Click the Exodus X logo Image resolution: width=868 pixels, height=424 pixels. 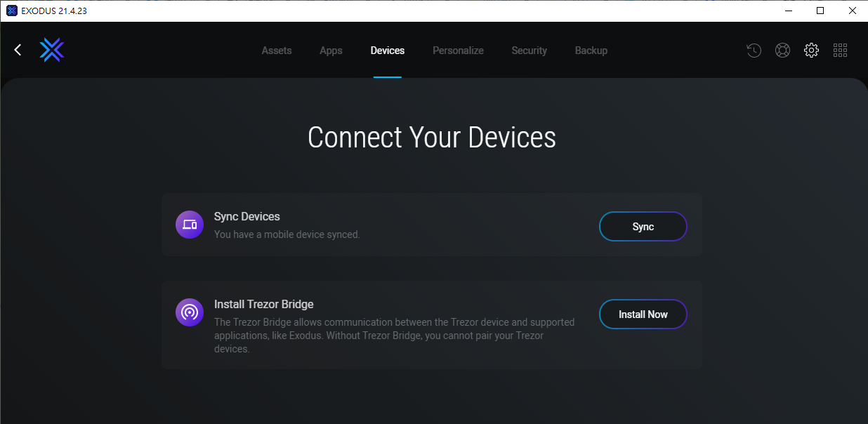(52, 50)
